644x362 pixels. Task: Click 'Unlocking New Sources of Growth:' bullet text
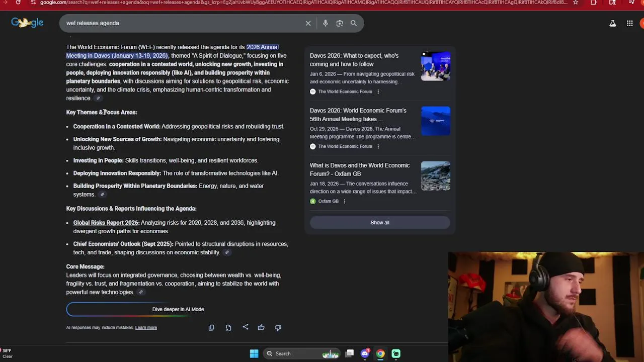[x=117, y=139]
